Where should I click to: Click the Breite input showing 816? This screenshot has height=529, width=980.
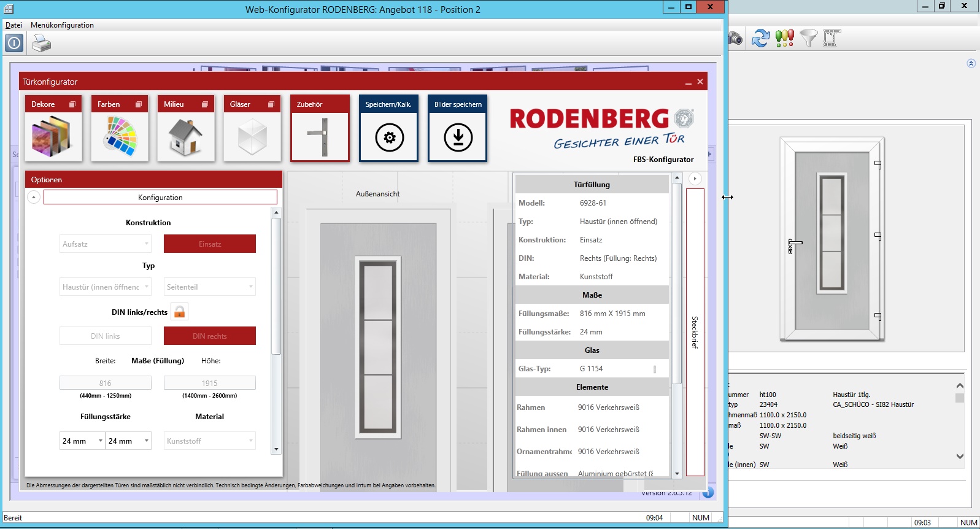coord(106,383)
